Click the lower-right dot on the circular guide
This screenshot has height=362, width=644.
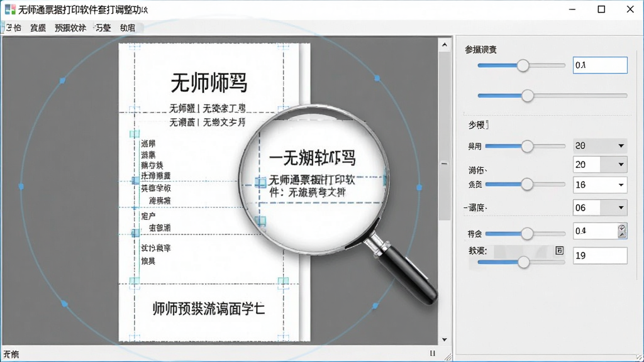pos(375,306)
